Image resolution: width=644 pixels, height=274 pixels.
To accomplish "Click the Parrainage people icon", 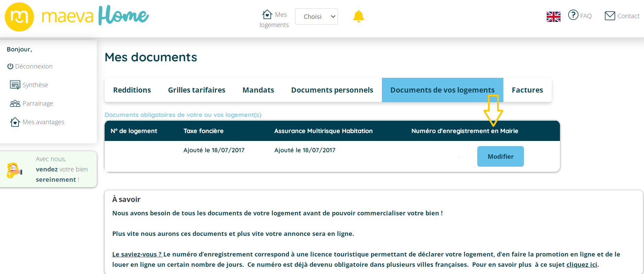I will click(15, 103).
